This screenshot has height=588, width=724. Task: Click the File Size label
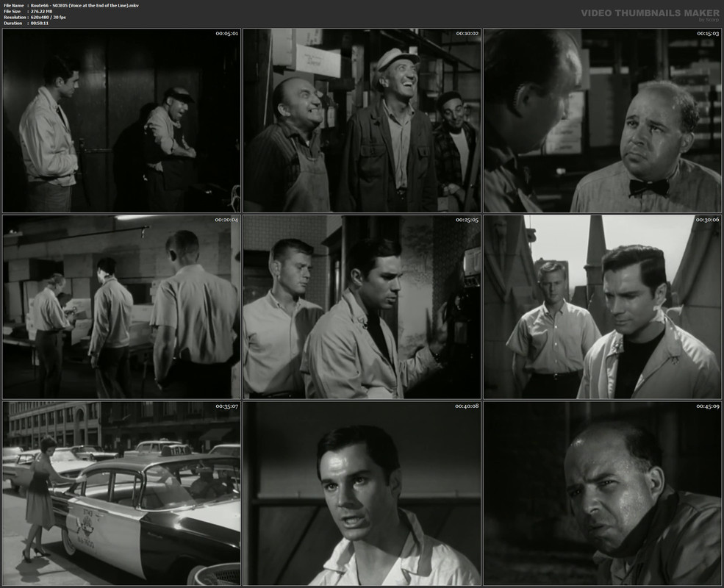tap(12, 12)
